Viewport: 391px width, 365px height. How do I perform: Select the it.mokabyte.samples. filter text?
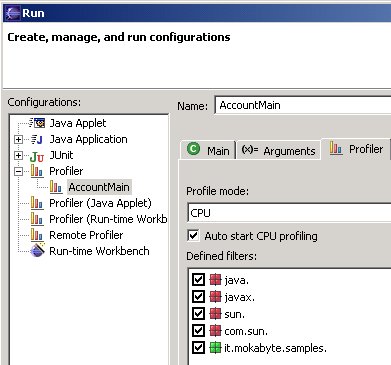[x=275, y=348]
